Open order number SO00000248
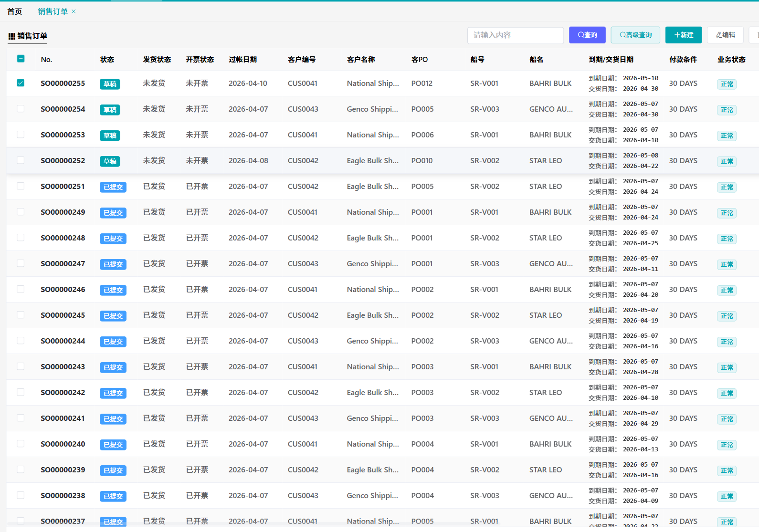759x532 pixels. pyautogui.click(x=63, y=238)
